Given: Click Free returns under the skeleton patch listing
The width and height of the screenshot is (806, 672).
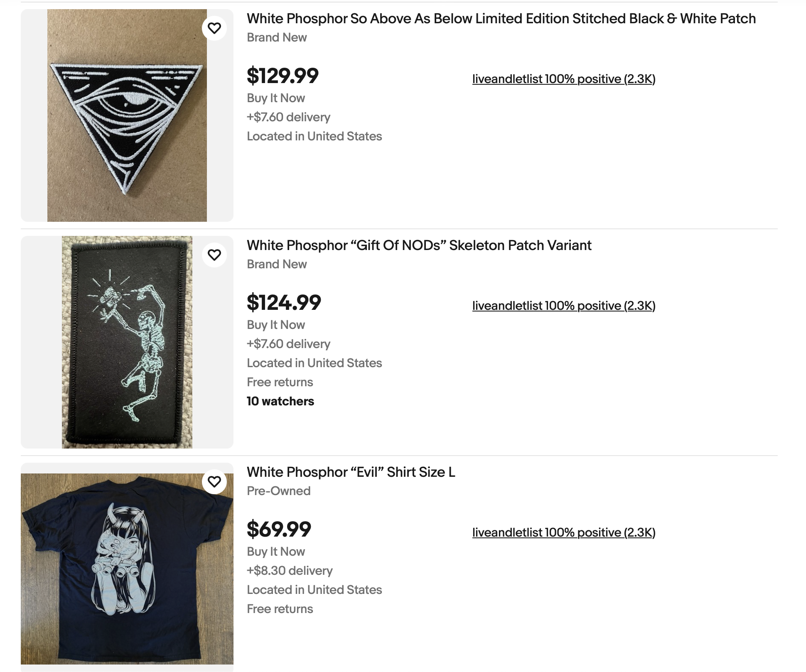Looking at the screenshot, I should coord(280,382).
